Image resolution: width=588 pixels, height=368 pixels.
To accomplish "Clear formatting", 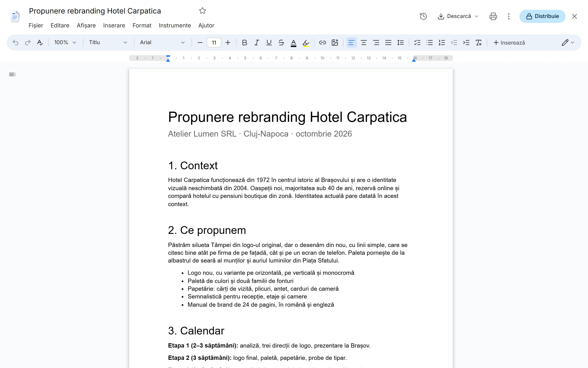I will click(x=478, y=43).
